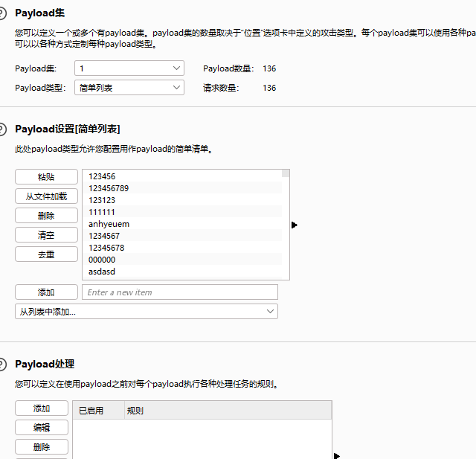Select the 123456789 list entry

click(x=182, y=188)
